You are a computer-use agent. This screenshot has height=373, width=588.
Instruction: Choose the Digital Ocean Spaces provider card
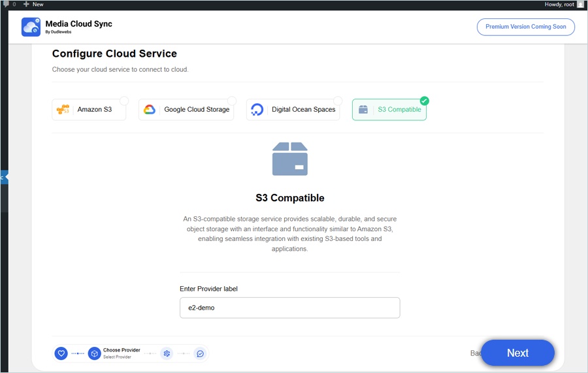click(293, 110)
